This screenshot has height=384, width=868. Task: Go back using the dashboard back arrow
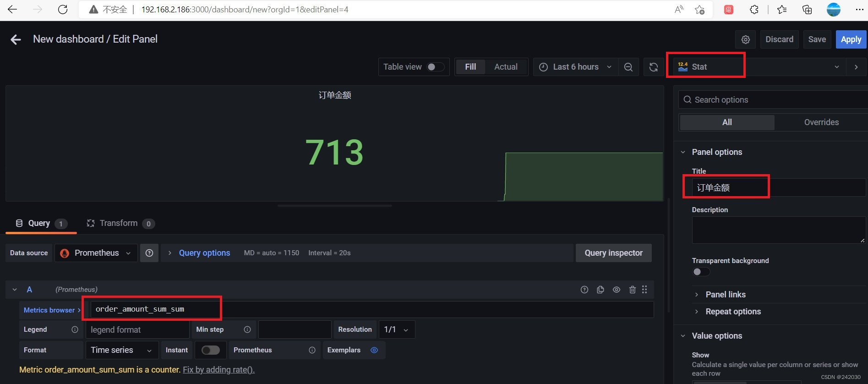tap(16, 40)
